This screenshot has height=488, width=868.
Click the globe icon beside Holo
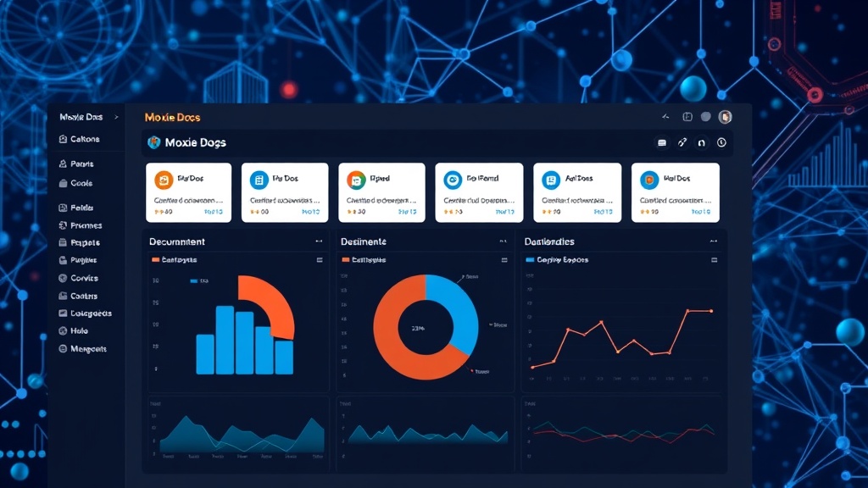tap(63, 331)
